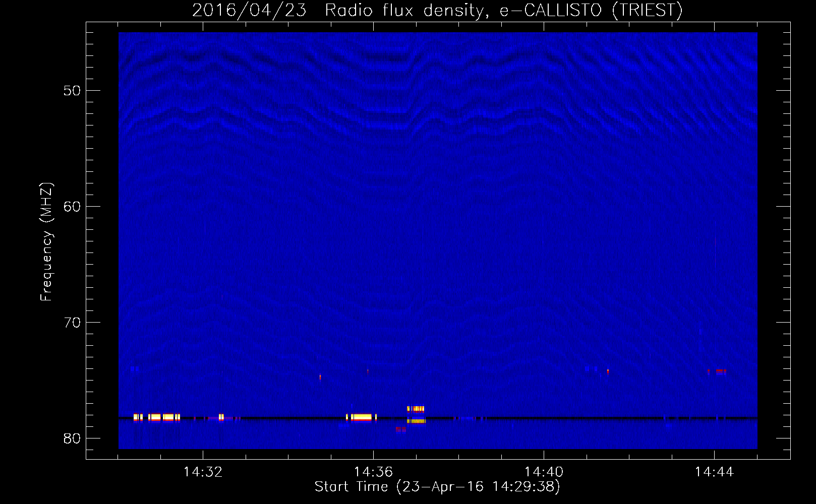The width and height of the screenshot is (816, 504).
Task: Click the 'Start Time (23-Apr-16 14:29:38)' label
Action: point(437,487)
